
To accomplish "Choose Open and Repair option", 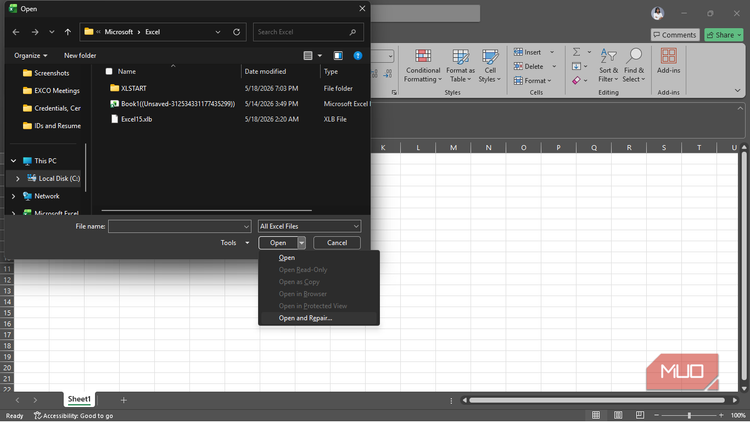I will pyautogui.click(x=305, y=318).
